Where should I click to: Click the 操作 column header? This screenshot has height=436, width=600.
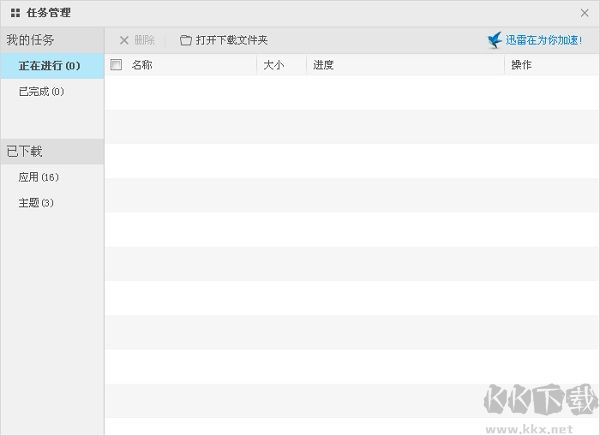click(522, 65)
